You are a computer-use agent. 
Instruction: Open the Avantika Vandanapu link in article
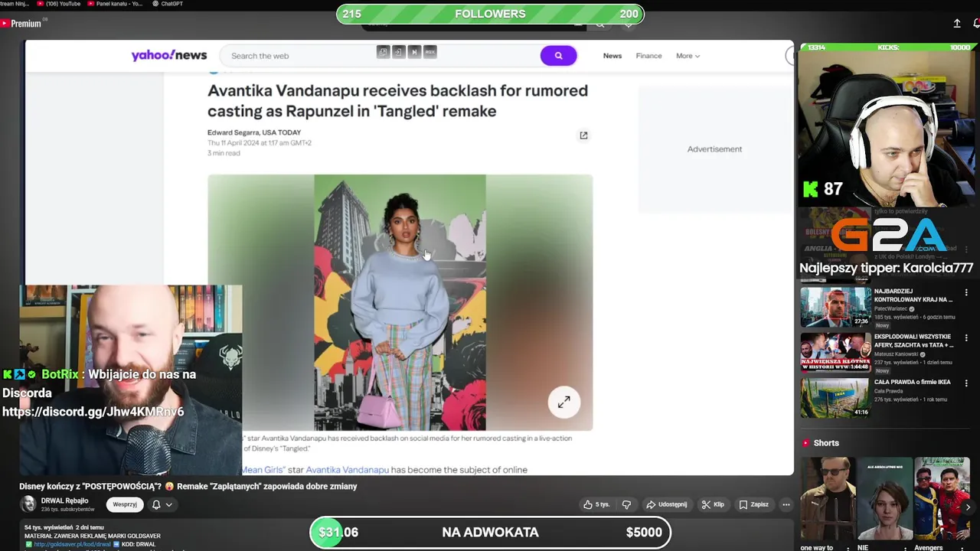[x=347, y=470]
